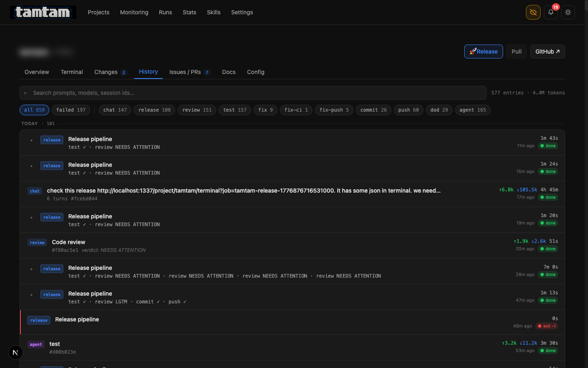Open the chat entry 'check this release http://localhost...'

click(x=292, y=194)
